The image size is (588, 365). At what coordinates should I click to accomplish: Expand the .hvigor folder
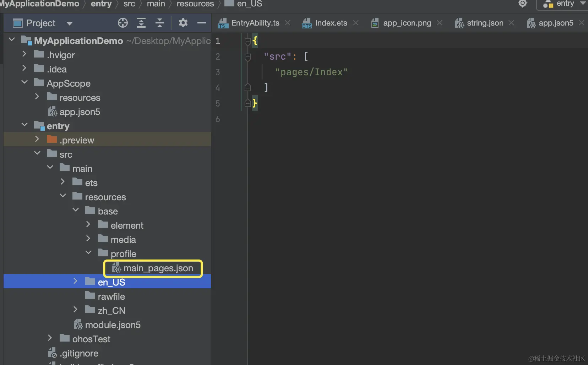tap(24, 54)
